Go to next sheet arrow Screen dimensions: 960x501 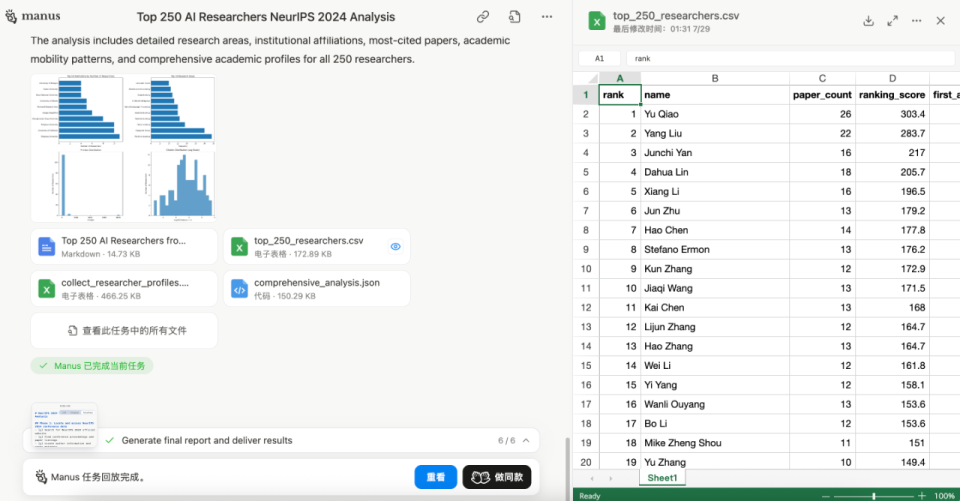[x=610, y=478]
